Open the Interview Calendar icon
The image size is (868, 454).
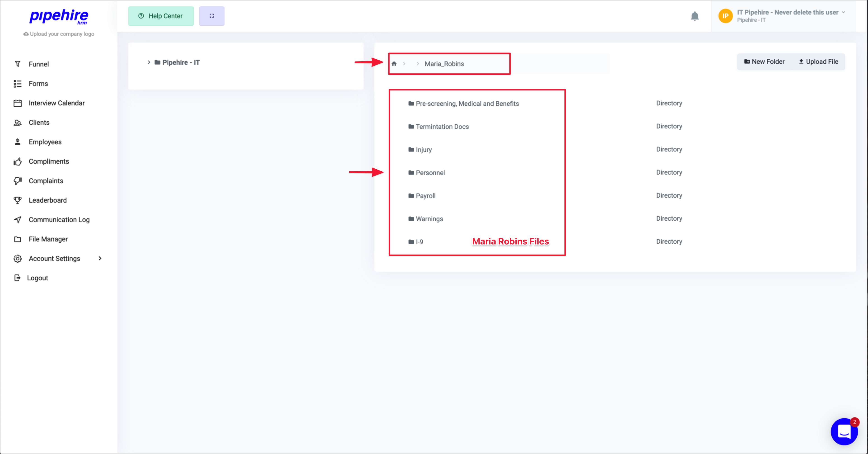coord(18,103)
